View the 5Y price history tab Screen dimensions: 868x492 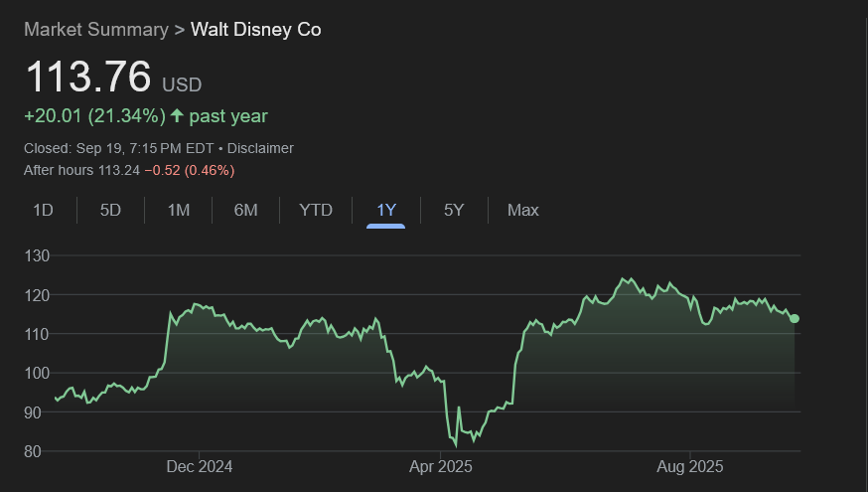click(454, 210)
